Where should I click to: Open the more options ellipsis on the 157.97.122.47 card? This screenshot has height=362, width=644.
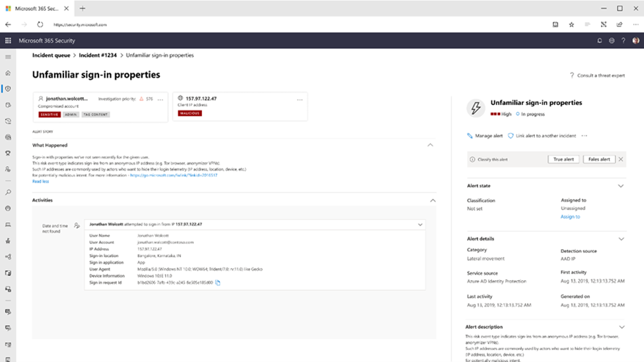[x=300, y=100]
